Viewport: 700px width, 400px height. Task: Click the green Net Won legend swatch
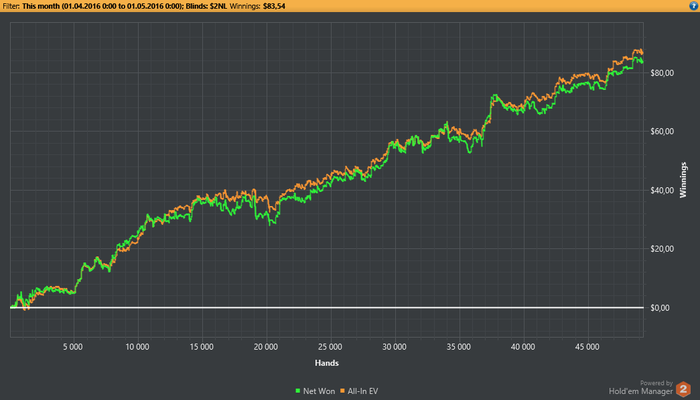tap(298, 391)
